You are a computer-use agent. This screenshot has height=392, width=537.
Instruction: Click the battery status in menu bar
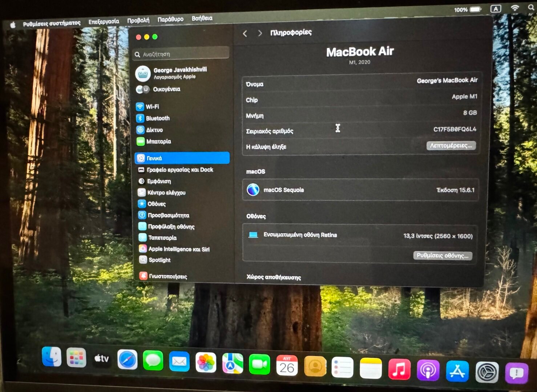pyautogui.click(x=468, y=10)
